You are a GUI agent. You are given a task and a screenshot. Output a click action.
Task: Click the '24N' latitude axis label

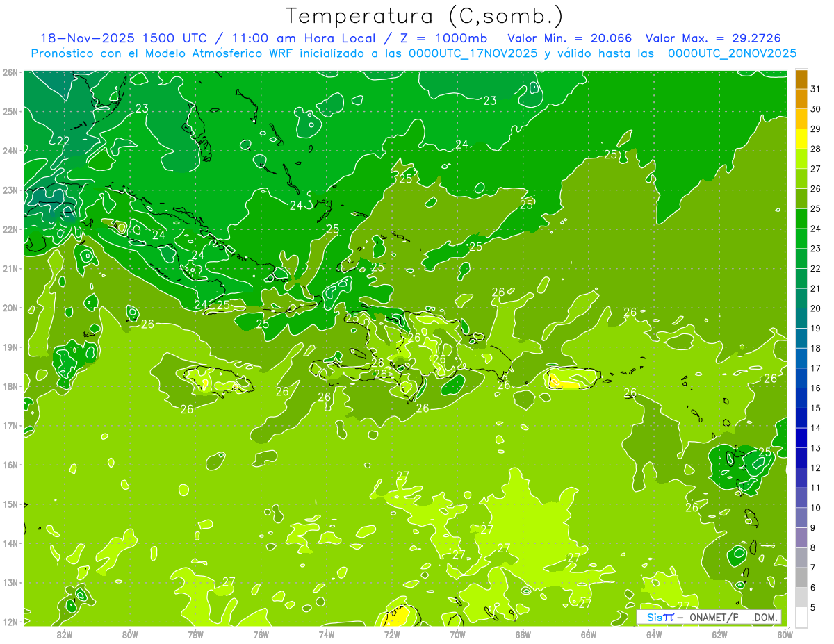(x=10, y=150)
